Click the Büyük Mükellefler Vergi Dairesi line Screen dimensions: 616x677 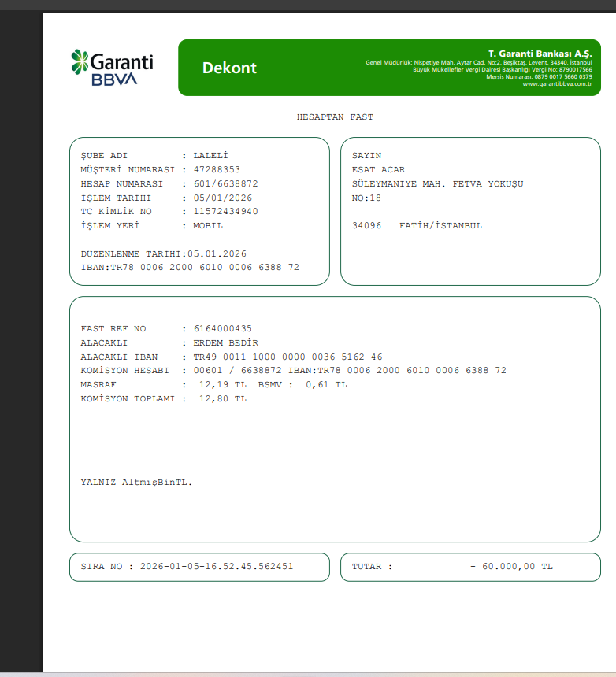[503, 69]
